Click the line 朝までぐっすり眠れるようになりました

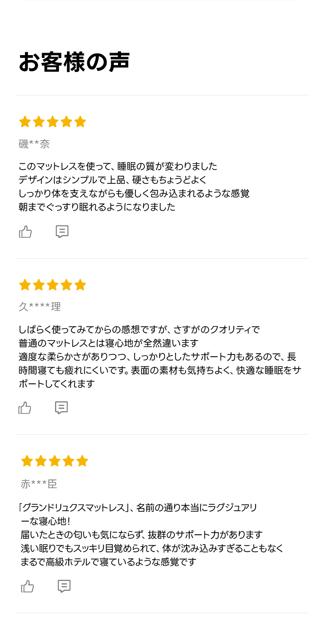(97, 207)
